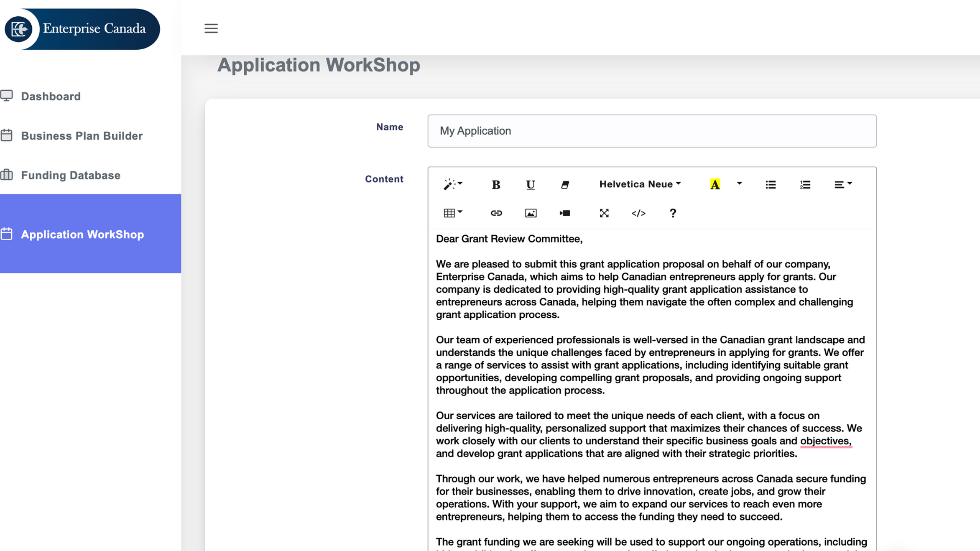This screenshot has height=551, width=980.
Task: Toggle bold formatting in editor toolbar
Action: 496,184
